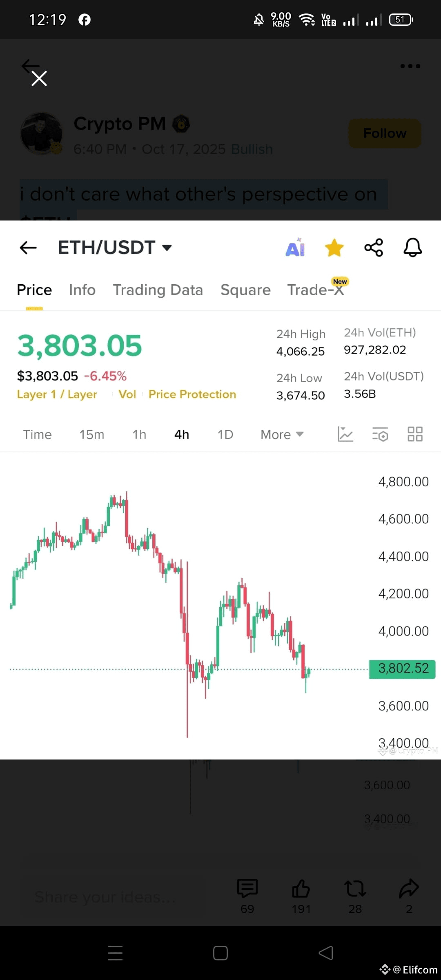
Task: Switch to the Info tab
Action: tap(82, 290)
